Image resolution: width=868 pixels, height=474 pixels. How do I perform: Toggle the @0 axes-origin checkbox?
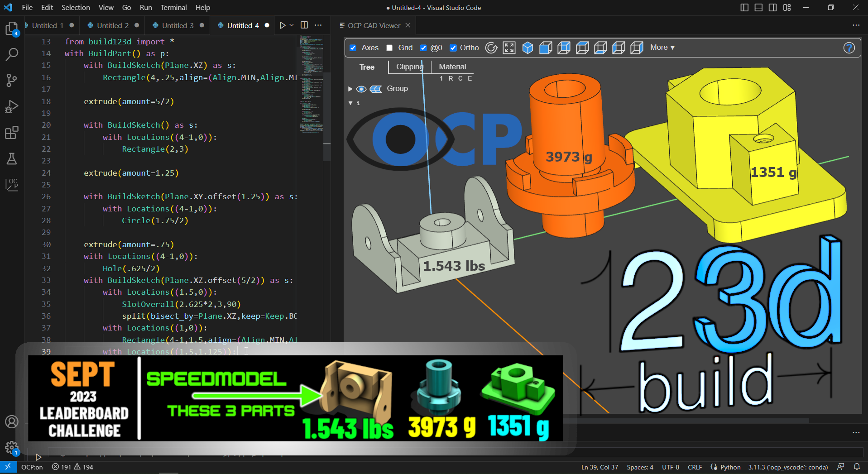coord(423,48)
